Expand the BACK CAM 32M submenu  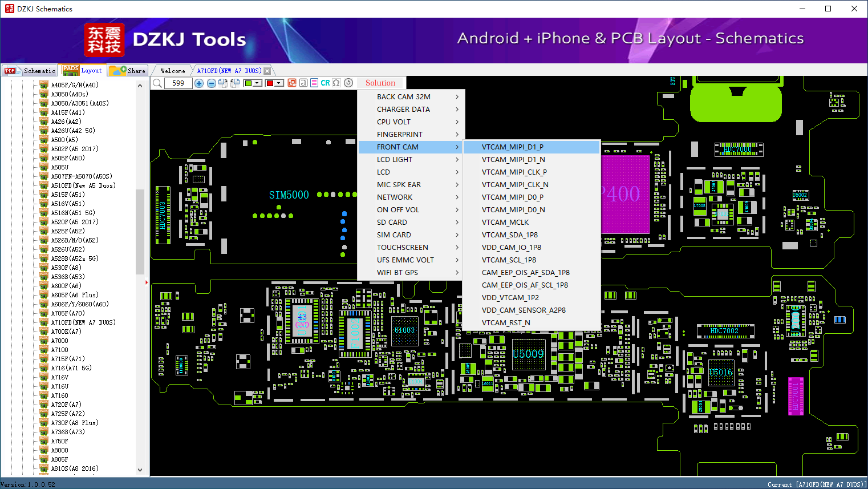411,97
